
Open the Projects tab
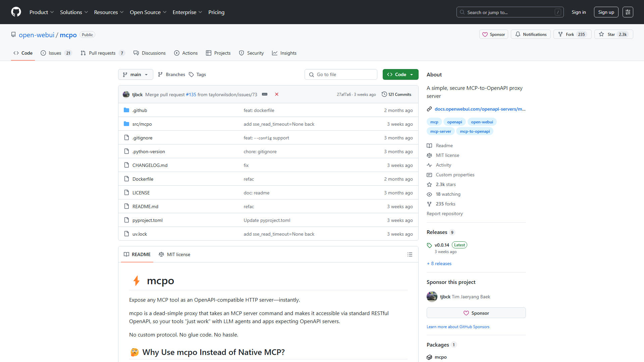pos(218,53)
